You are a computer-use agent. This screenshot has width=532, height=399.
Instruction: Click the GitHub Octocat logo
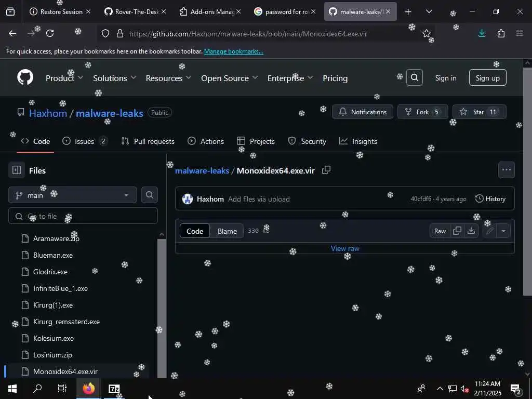(x=25, y=78)
